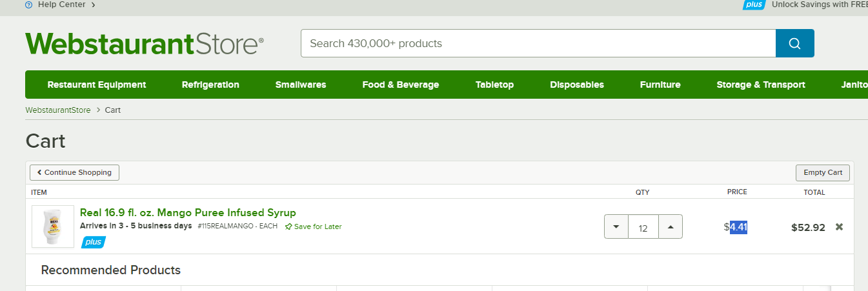Open the Refrigeration menu
The image size is (868, 291).
pos(210,85)
